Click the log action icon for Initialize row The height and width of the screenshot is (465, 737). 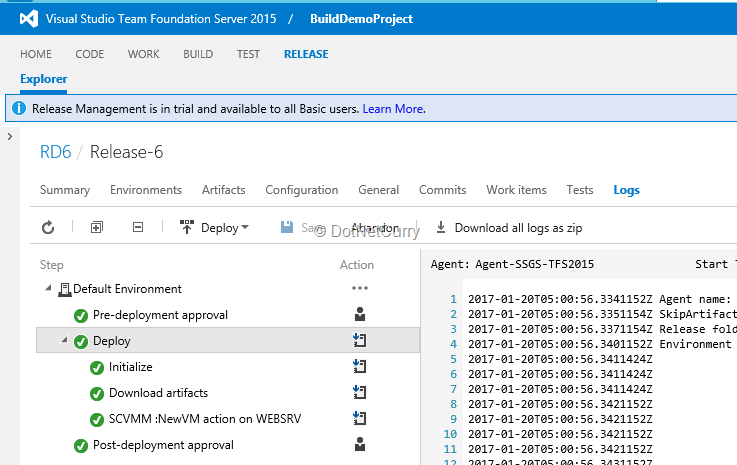click(x=360, y=366)
